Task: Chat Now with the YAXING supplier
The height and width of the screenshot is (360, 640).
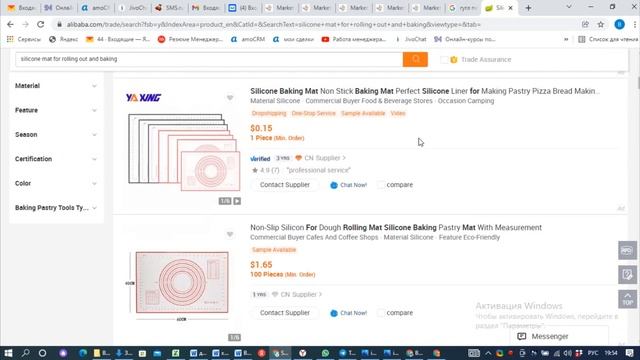Action: coord(348,185)
